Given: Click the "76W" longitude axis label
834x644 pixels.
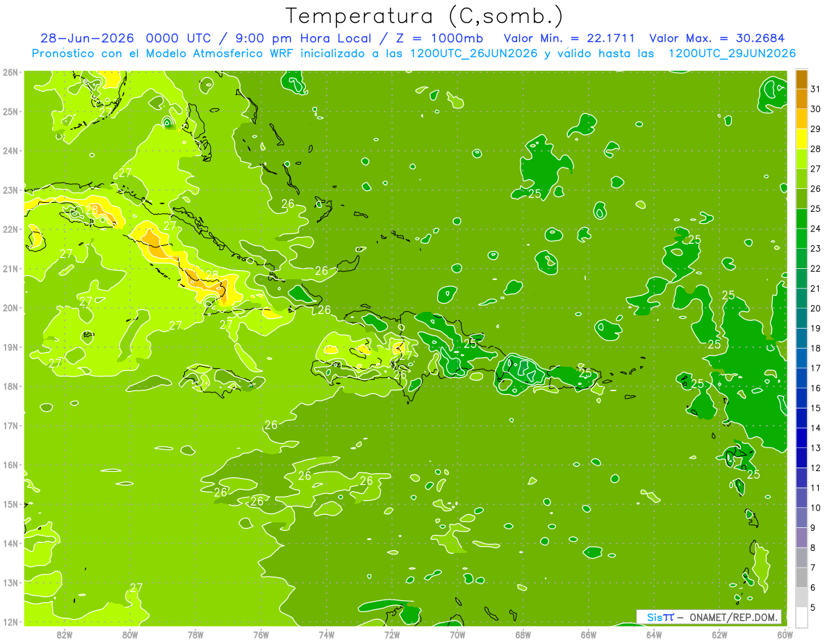Looking at the screenshot, I should 261,634.
